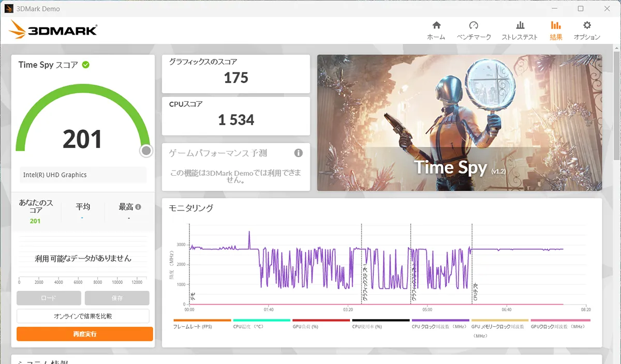This screenshot has height=364, width=621.
Task: Click the Time Spy banner image
Action: [x=460, y=123]
